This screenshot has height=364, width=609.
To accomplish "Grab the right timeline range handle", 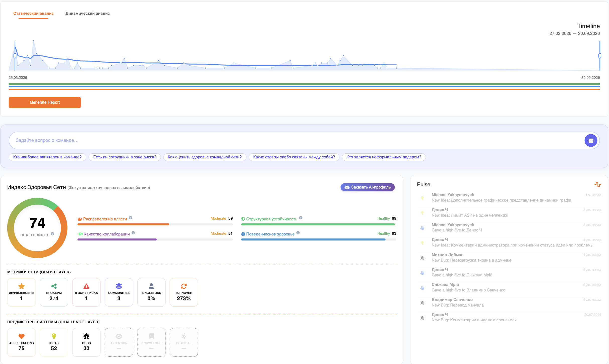I will (600, 56).
